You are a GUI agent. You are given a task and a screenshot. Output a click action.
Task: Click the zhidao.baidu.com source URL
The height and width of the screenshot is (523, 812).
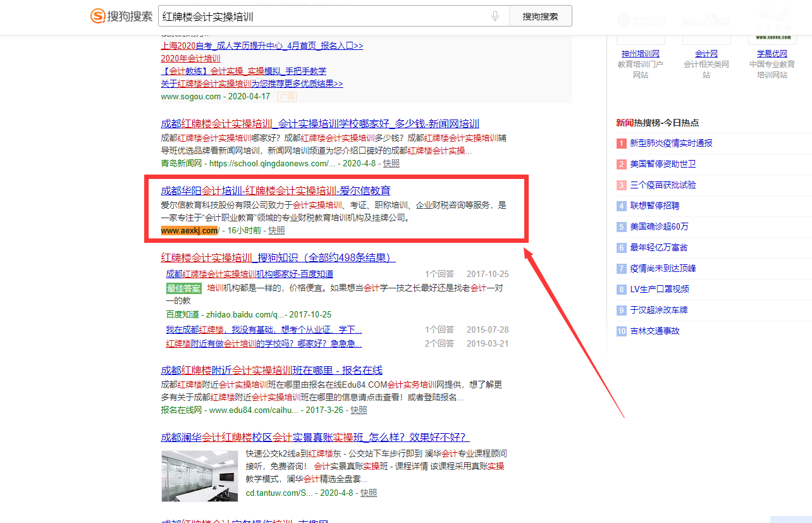point(245,314)
